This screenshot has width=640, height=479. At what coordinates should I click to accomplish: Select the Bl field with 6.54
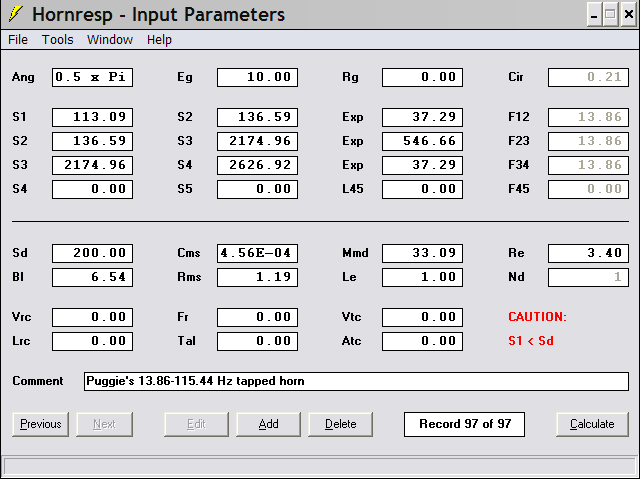coord(92,277)
